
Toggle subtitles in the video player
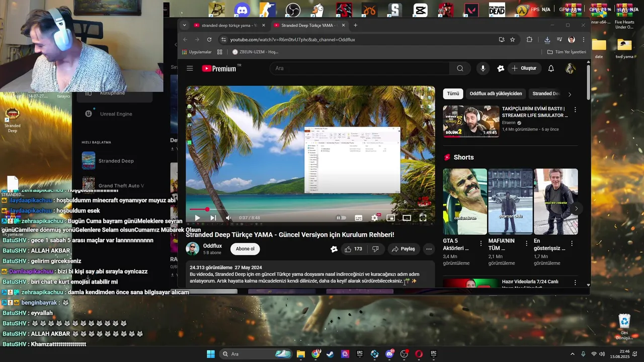click(358, 218)
